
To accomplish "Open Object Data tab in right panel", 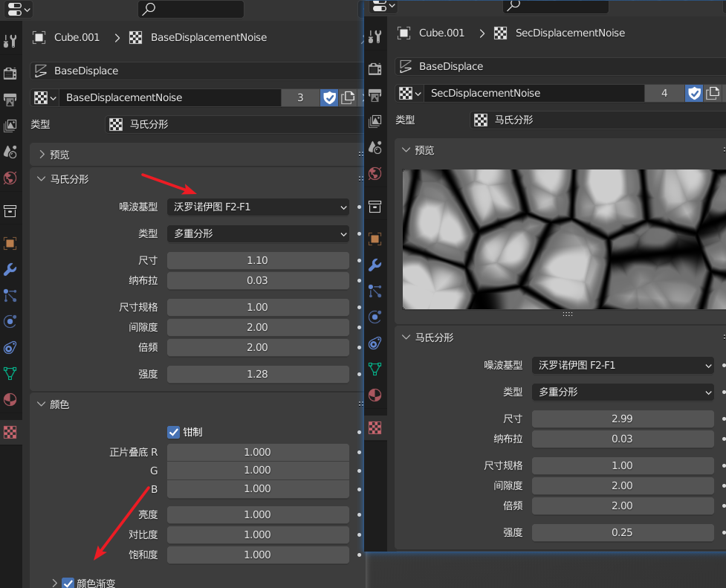I will coord(375,369).
